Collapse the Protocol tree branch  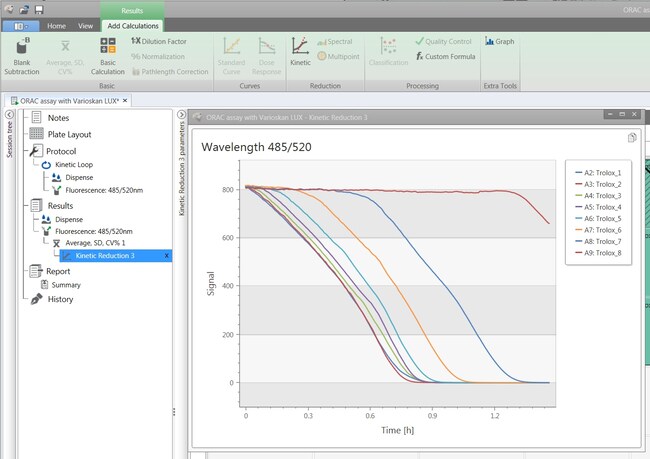click(x=26, y=151)
